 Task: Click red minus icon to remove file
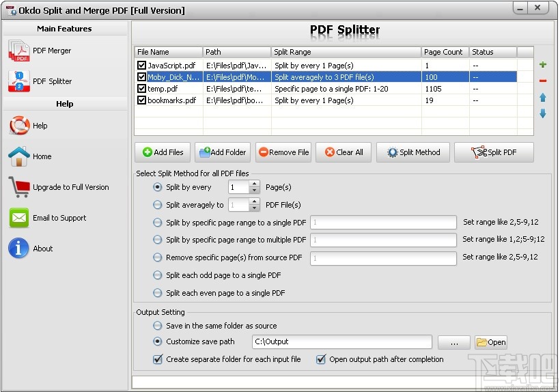click(543, 81)
